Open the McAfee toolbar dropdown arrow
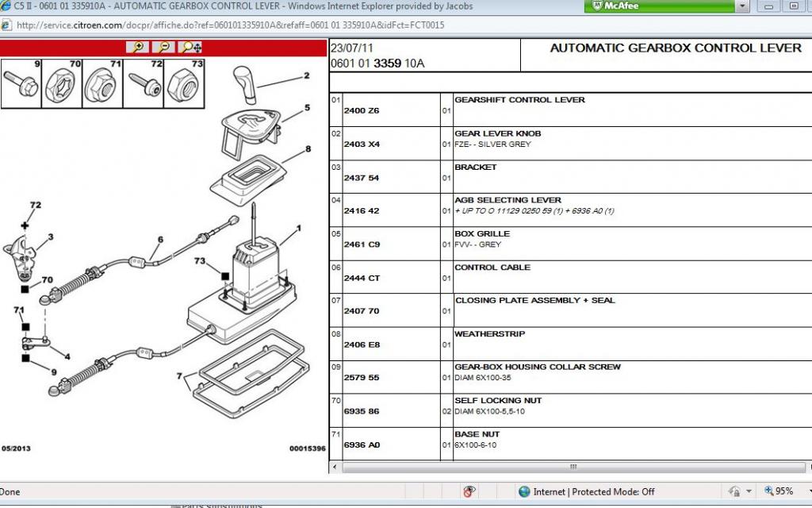The image size is (812, 508). tap(742, 6)
